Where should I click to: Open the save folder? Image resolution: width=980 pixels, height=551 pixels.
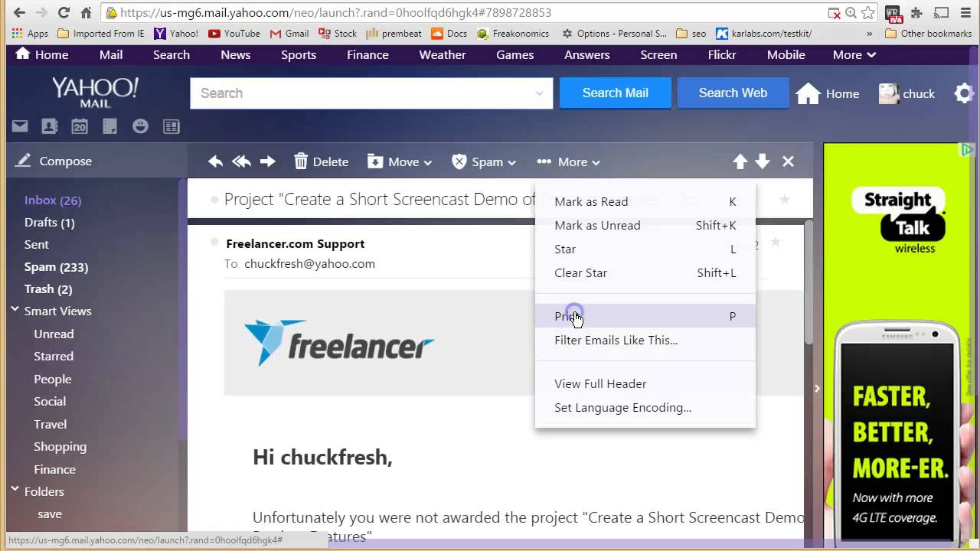point(50,514)
